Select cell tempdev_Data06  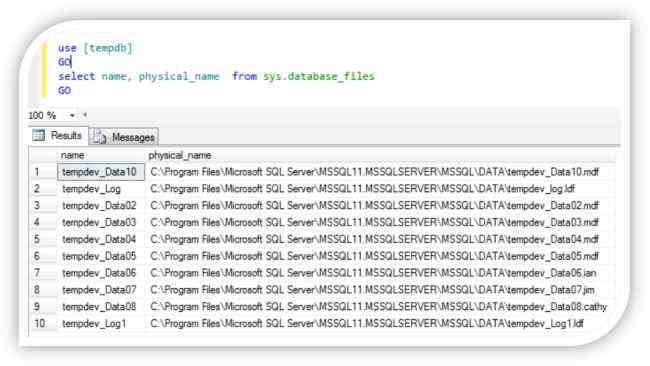click(101, 273)
